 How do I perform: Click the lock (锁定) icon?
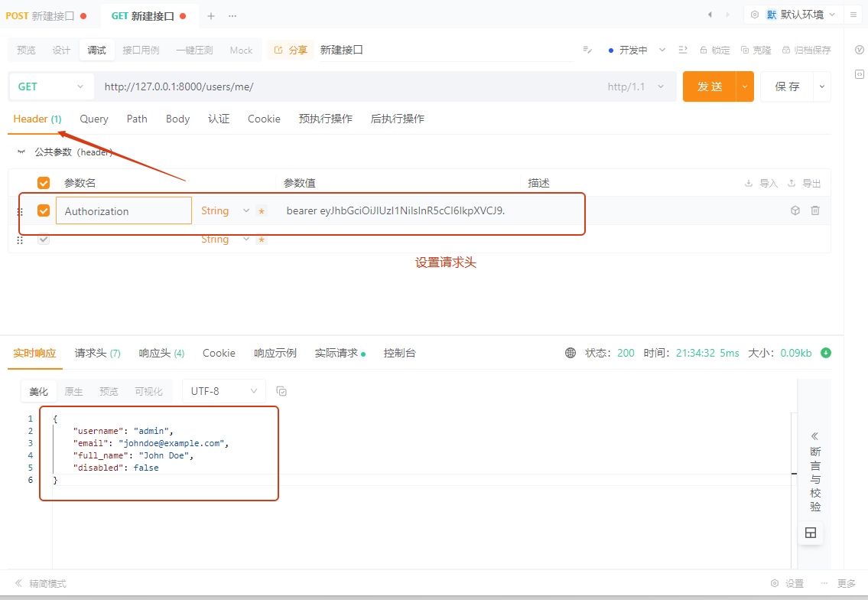(714, 50)
